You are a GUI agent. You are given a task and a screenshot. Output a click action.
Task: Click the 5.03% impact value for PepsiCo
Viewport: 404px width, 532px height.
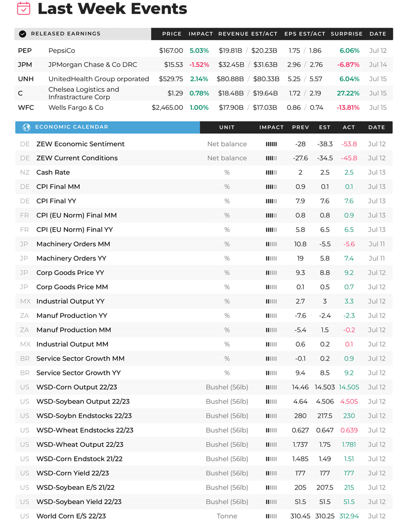[199, 51]
